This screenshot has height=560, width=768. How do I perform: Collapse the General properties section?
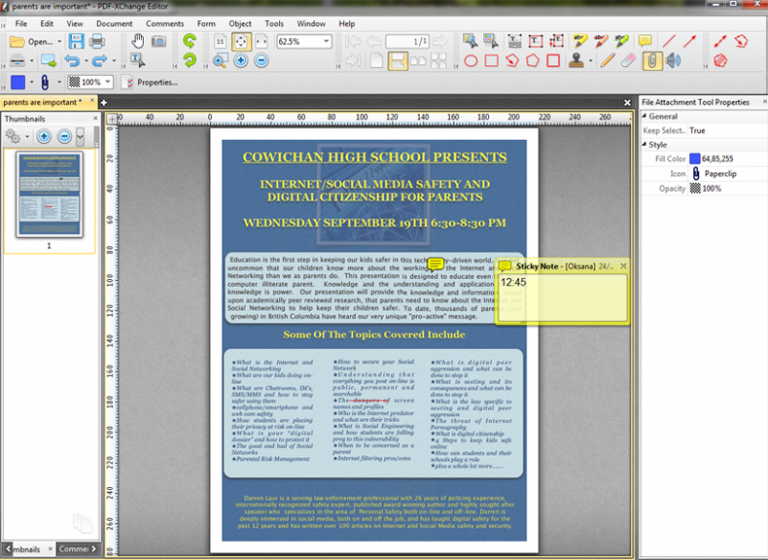(x=645, y=117)
